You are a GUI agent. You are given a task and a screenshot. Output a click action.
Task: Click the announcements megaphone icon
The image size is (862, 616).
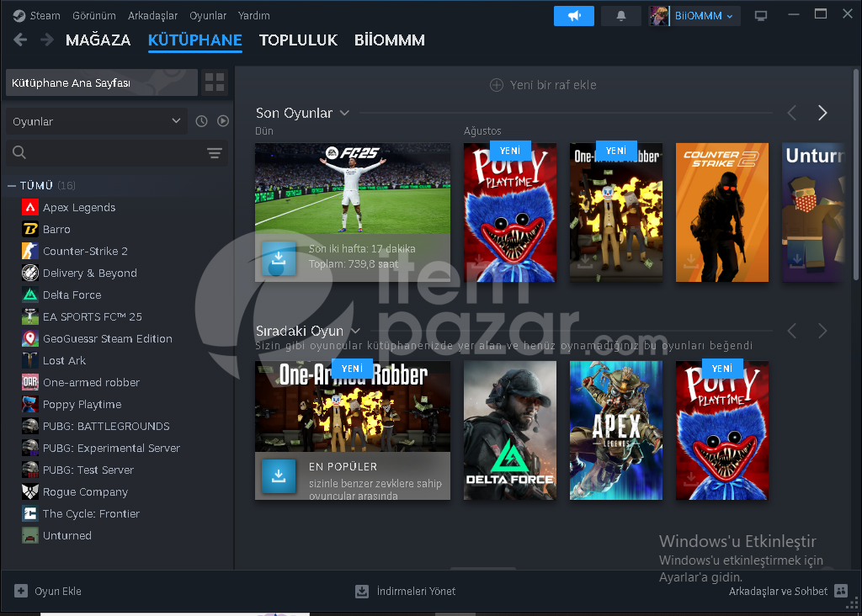[x=573, y=16]
